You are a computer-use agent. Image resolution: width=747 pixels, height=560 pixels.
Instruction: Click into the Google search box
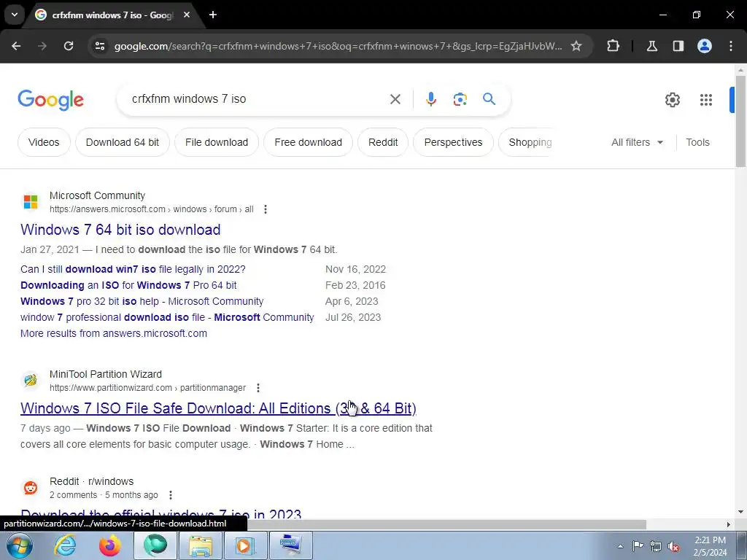tap(258, 99)
